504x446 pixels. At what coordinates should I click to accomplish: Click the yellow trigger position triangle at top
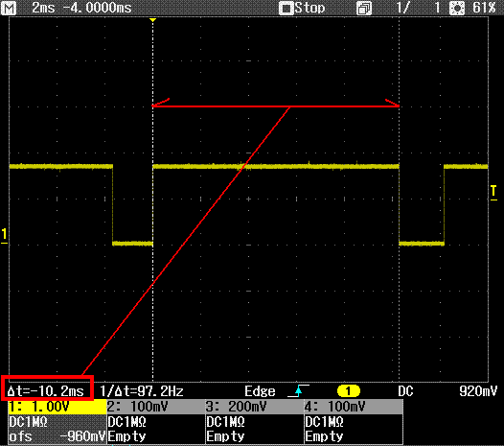coord(153,20)
